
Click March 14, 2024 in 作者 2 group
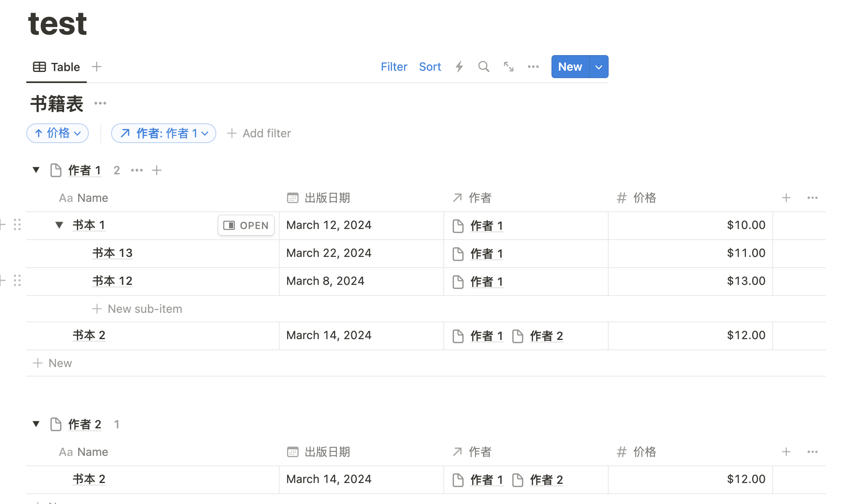[361, 479]
